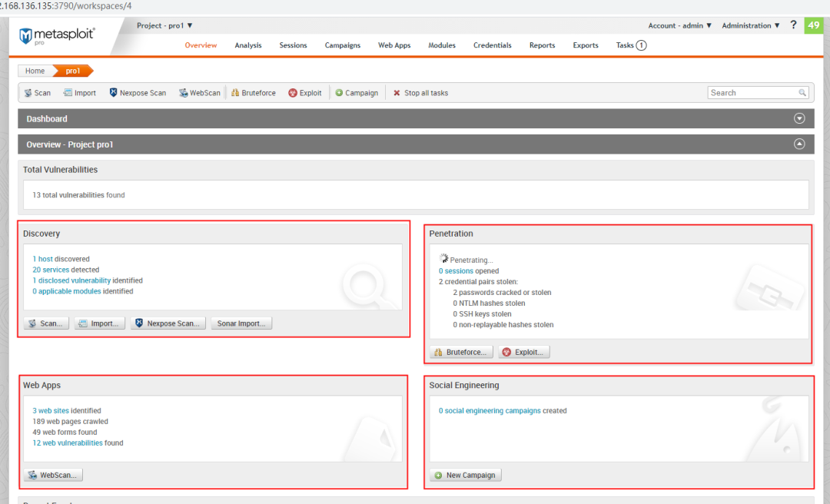Open the Tasks tab
This screenshot has width=830, height=504.
click(625, 45)
